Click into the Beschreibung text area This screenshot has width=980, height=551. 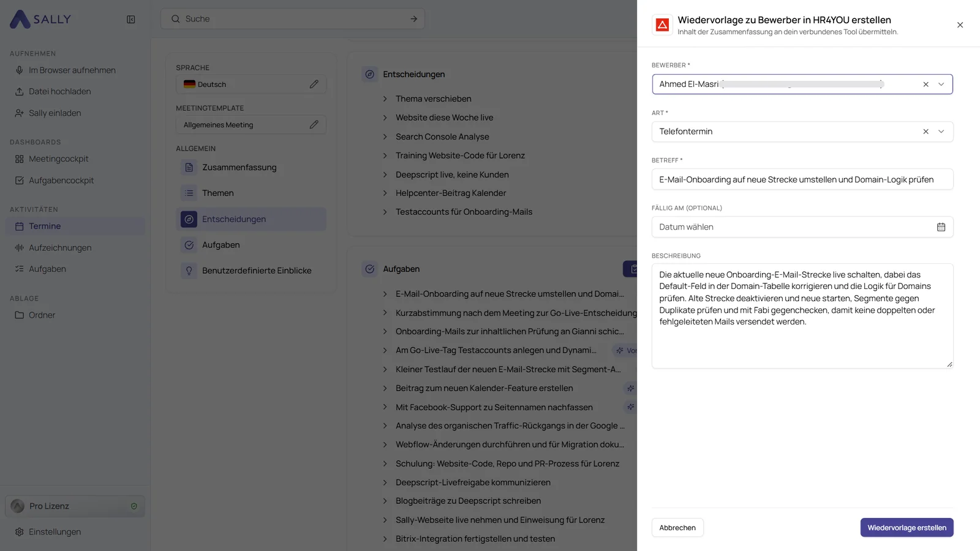point(802,316)
